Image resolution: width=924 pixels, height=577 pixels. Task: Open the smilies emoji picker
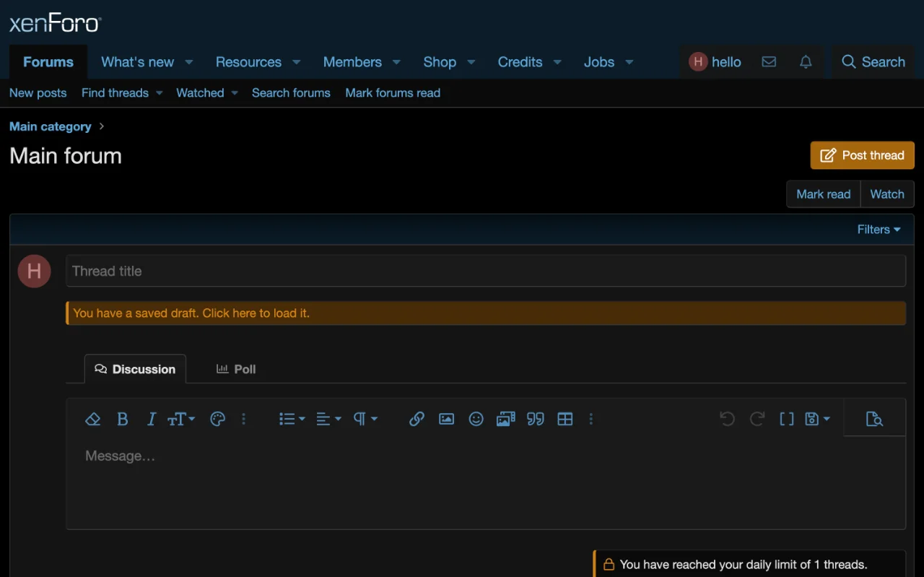(476, 419)
